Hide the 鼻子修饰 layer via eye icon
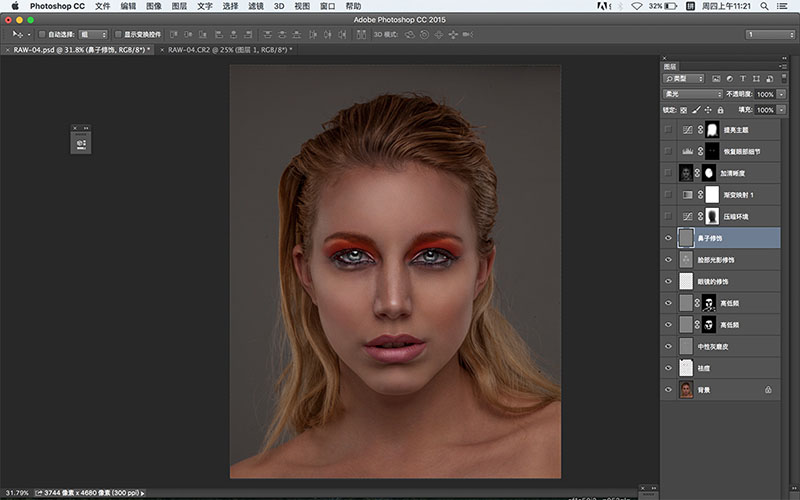 pyautogui.click(x=668, y=238)
